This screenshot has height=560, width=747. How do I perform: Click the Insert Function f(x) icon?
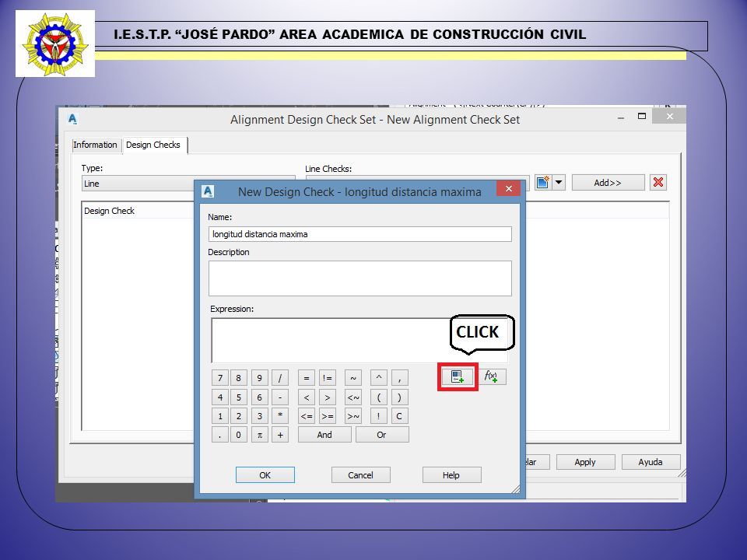492,376
